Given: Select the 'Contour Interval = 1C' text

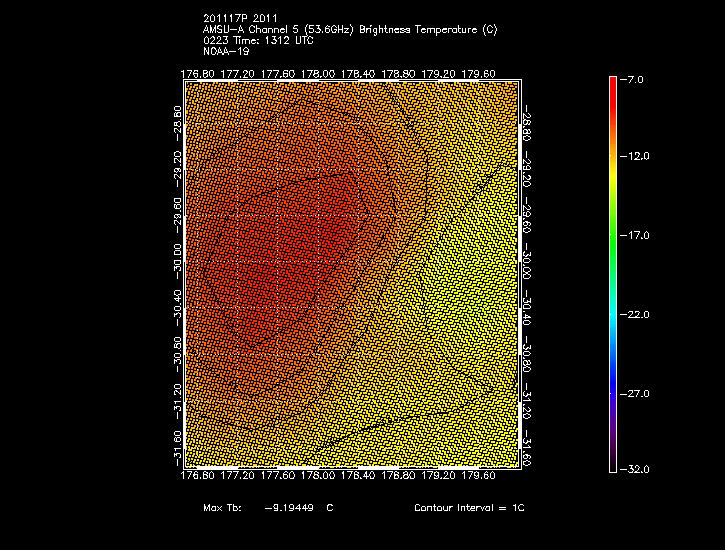Looking at the screenshot, I should click(x=469, y=508).
